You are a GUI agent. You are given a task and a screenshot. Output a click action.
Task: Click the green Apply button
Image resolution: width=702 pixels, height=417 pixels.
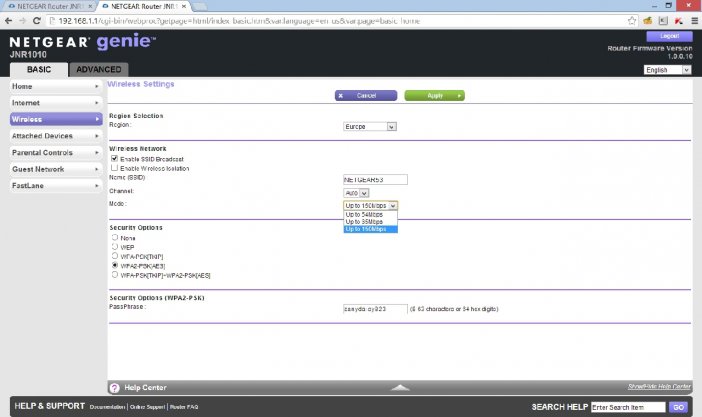(434, 95)
